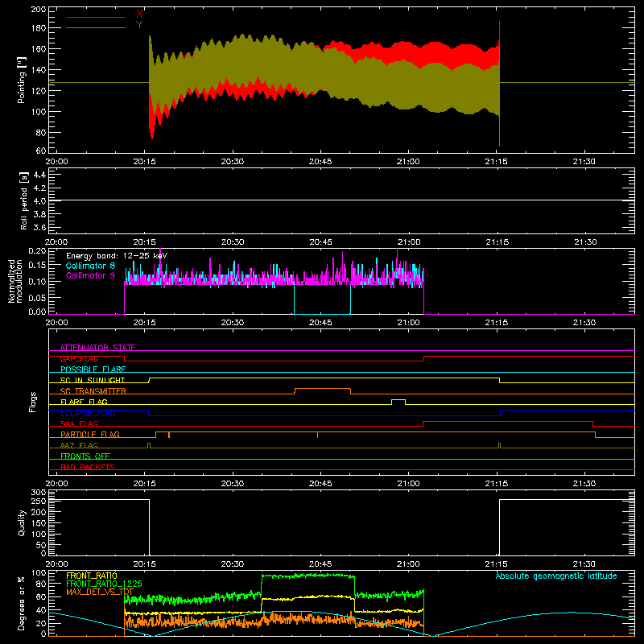Screen dimensions: 644x644
Task: Click the SAA_FLAG label
Action: click(x=79, y=423)
